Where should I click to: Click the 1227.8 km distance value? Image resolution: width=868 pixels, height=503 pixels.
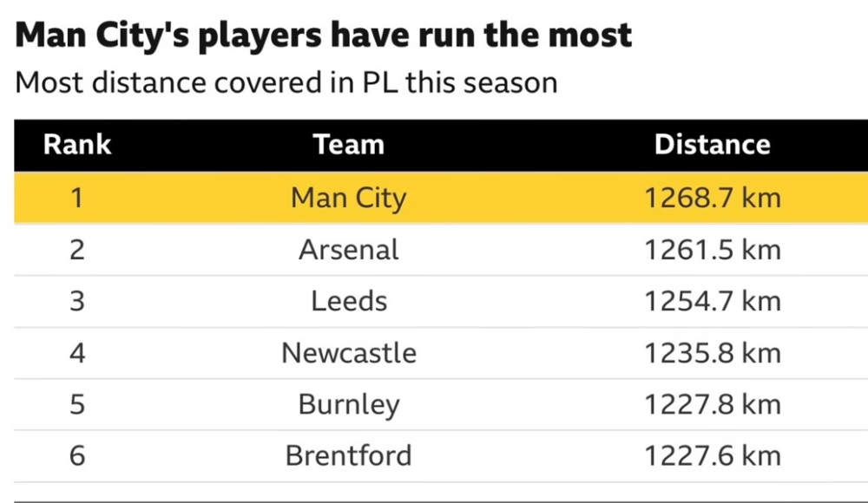click(x=712, y=404)
